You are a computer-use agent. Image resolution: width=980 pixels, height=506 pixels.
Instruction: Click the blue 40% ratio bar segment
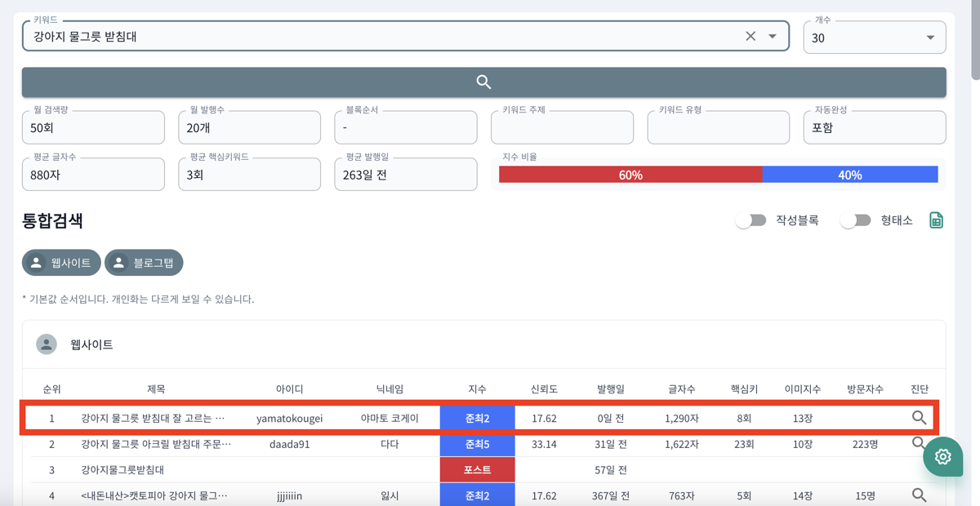tap(849, 175)
